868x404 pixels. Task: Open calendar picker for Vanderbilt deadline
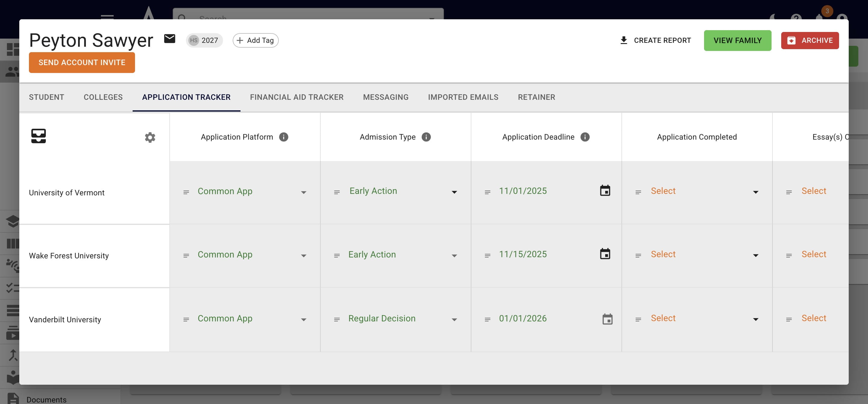pyautogui.click(x=607, y=319)
